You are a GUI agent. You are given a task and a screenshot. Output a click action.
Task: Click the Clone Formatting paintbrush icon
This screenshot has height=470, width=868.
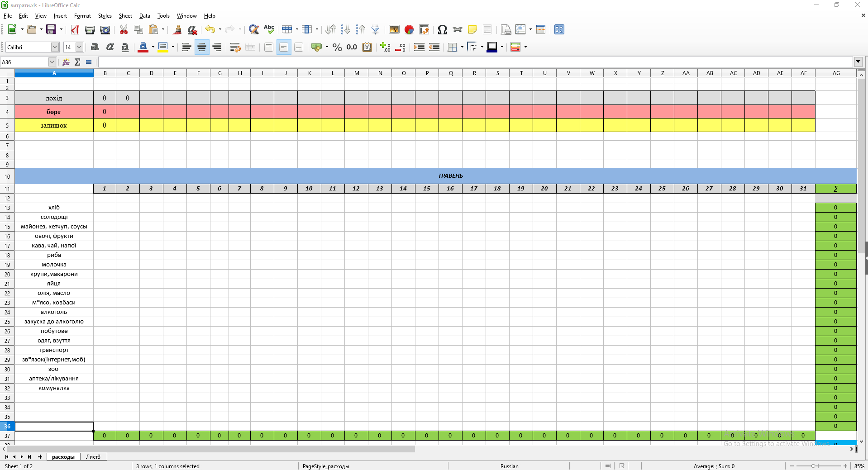pos(177,29)
